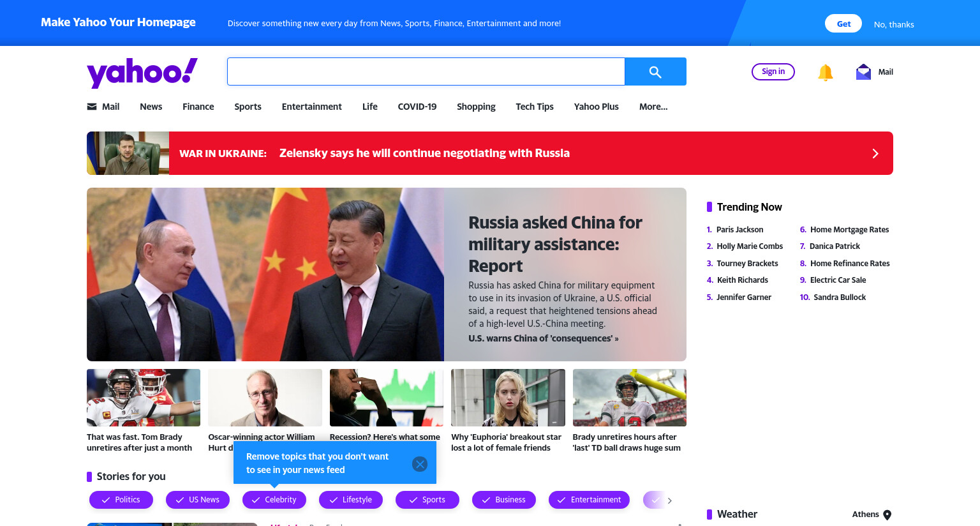Image resolution: width=980 pixels, height=526 pixels.
Task: Open Tom Brady unretires story thumbnail
Action: (x=144, y=398)
